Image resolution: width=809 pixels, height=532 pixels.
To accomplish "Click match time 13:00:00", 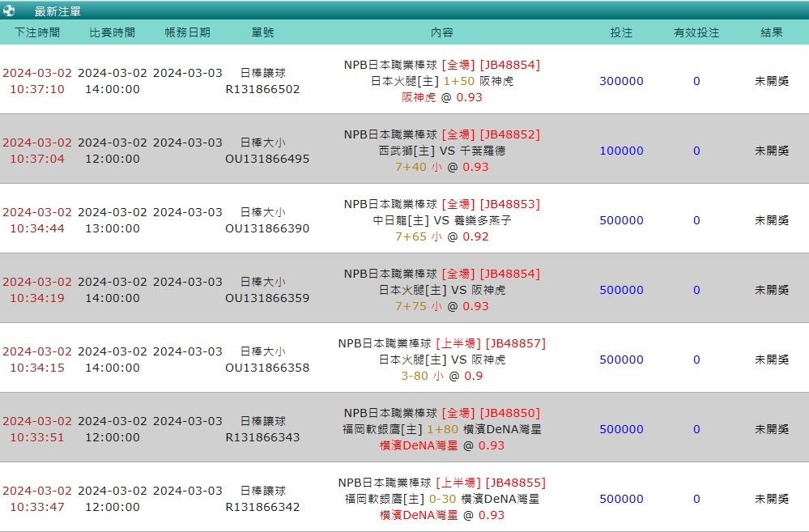I will [x=113, y=228].
